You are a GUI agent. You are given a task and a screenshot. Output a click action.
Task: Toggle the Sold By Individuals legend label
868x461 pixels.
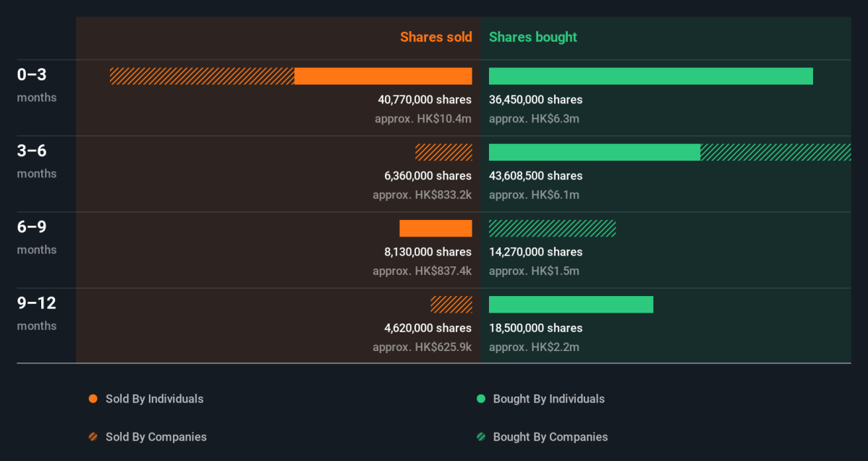click(x=154, y=399)
